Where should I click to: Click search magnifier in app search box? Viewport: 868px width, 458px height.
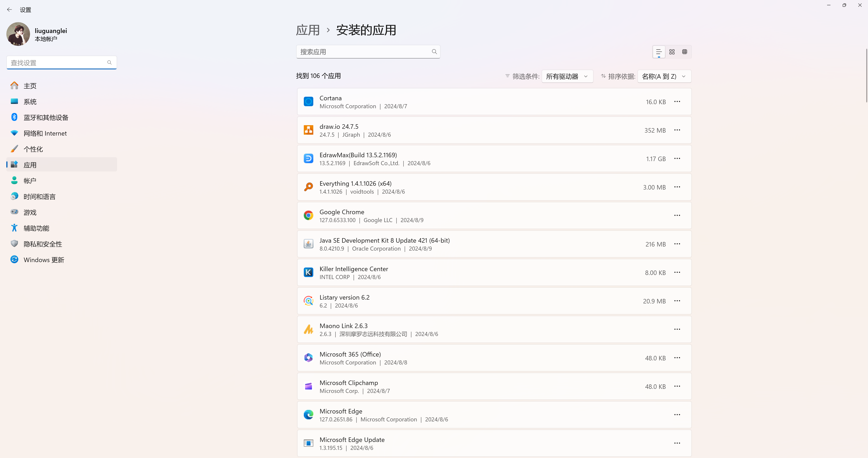434,52
